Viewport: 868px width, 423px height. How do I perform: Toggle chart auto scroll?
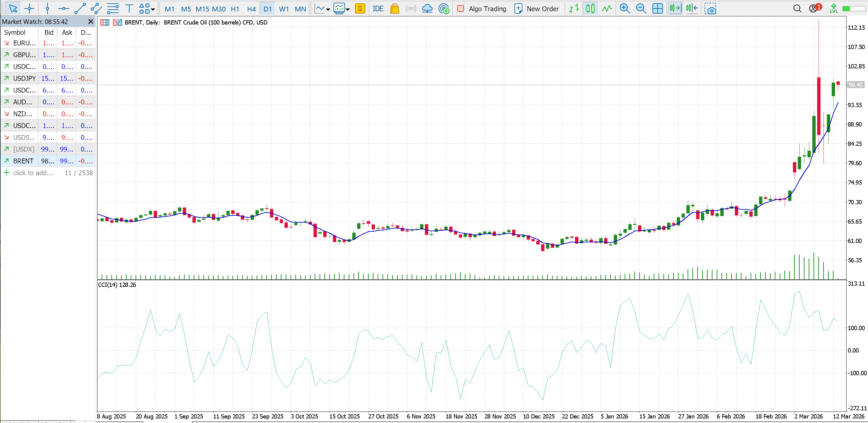point(675,9)
